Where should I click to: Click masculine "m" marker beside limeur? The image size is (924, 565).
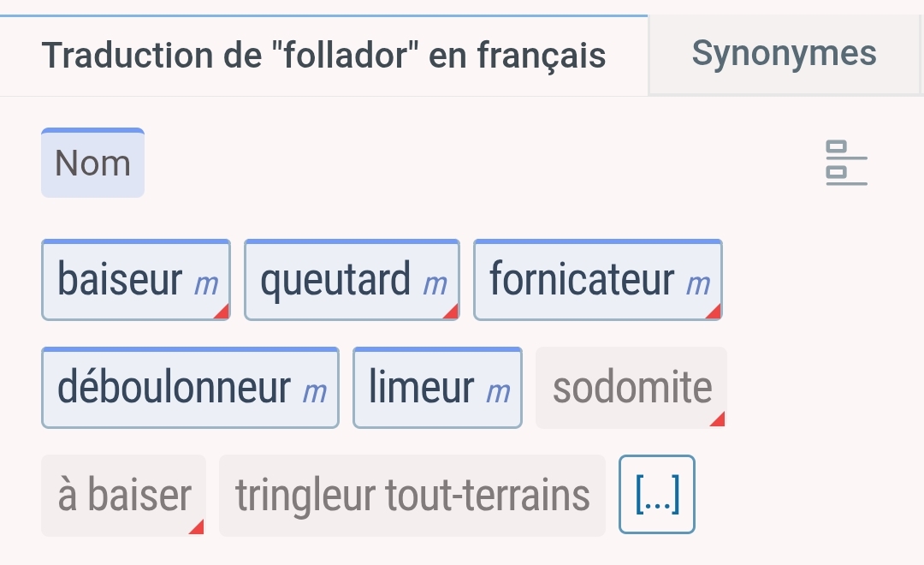[498, 392]
